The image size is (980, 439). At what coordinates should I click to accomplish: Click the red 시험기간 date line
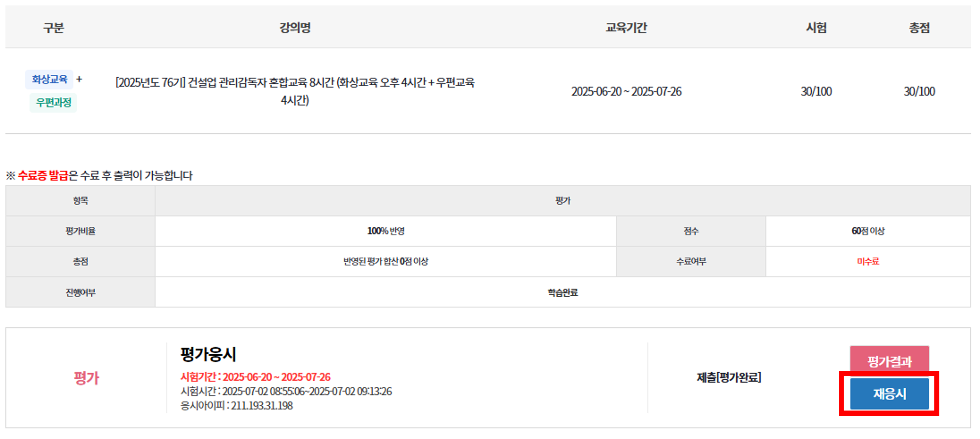pyautogui.click(x=255, y=376)
